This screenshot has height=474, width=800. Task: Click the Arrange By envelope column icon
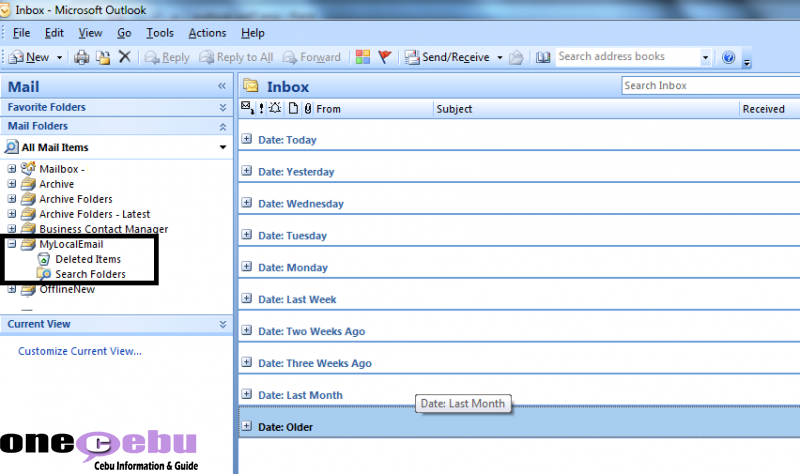[247, 108]
